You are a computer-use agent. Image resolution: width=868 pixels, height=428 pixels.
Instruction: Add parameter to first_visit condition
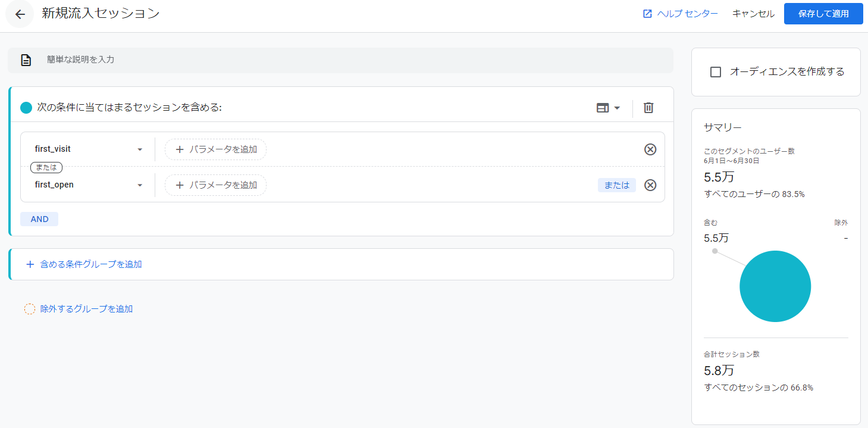tap(215, 149)
